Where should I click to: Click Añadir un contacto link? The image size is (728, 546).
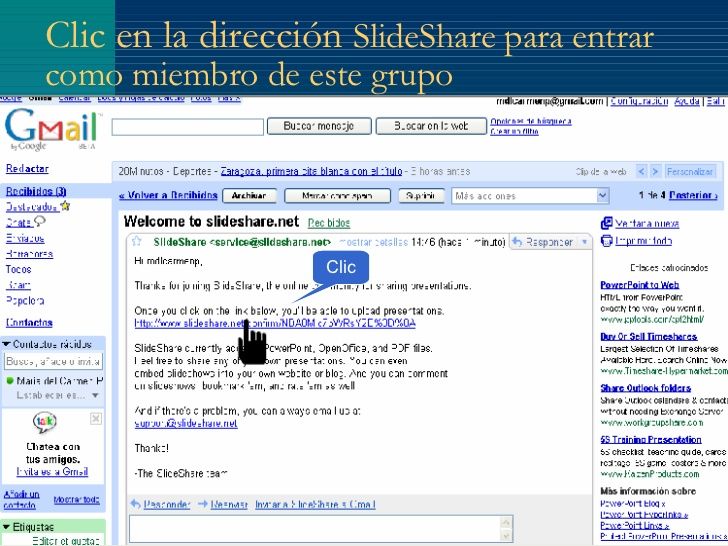coord(21,500)
